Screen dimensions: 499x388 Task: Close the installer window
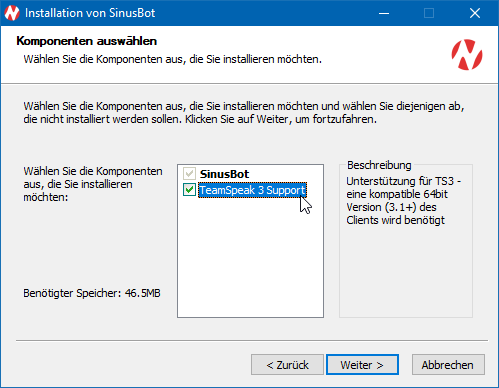(475, 13)
